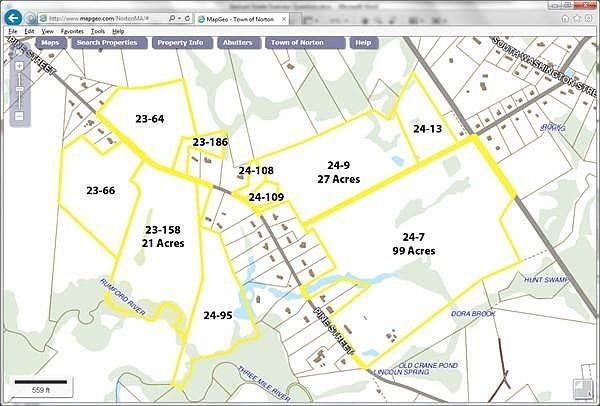
Task: Expand the Town of Norton dropdown
Action: (x=305, y=43)
